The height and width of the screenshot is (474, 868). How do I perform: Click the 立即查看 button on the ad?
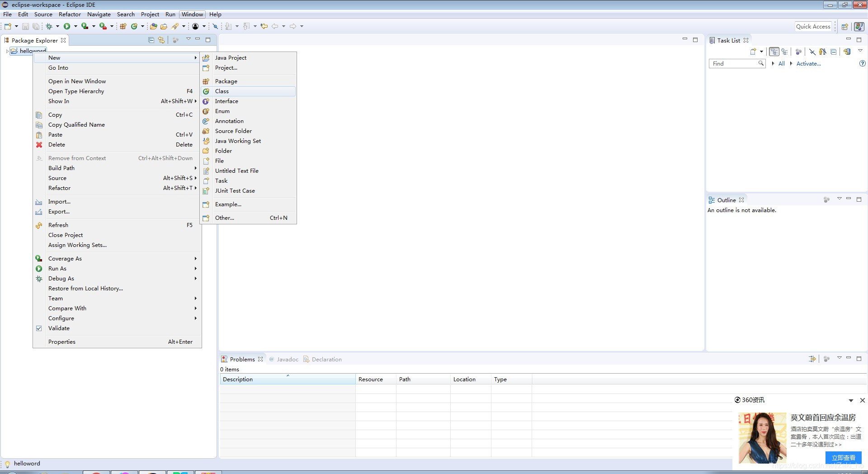pyautogui.click(x=844, y=458)
